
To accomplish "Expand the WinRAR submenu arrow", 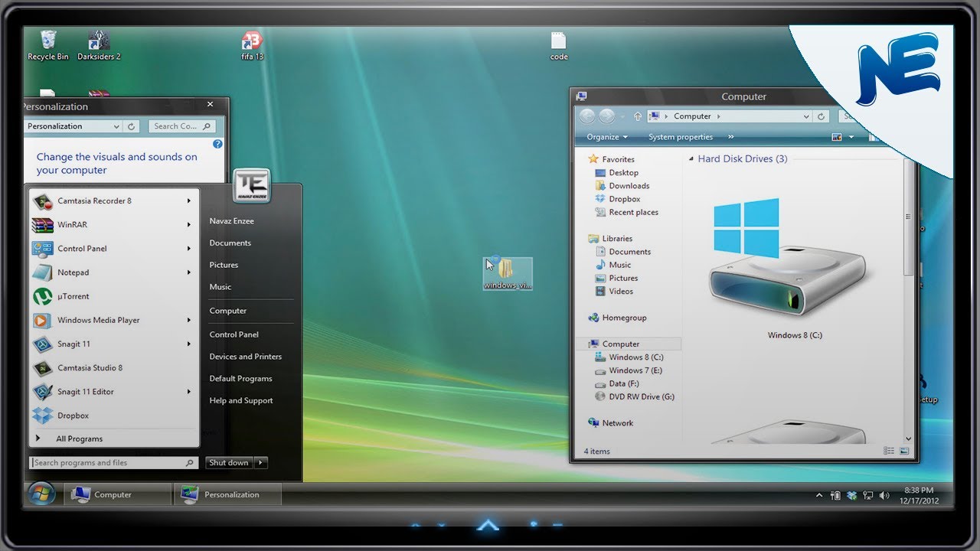I will click(188, 225).
